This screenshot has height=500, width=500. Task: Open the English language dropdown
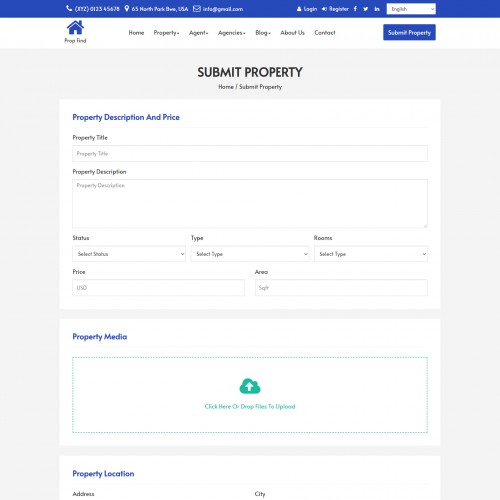(411, 9)
